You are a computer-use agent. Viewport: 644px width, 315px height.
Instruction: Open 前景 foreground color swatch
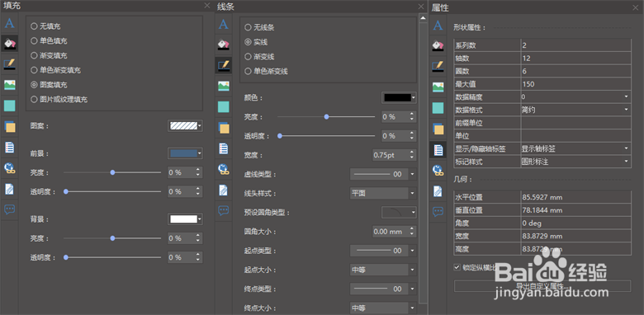tap(185, 153)
